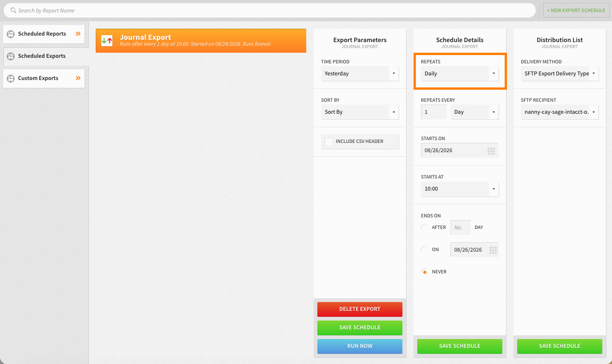The height and width of the screenshot is (364, 612).
Task: Save Schedule in Distribution List panel
Action: 560,346
